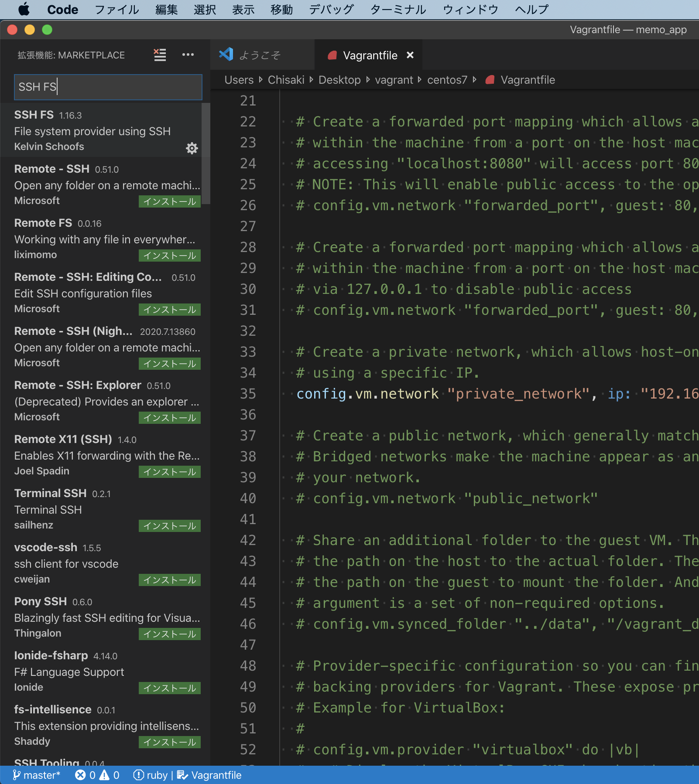The image size is (699, 784).
Task: Switch to the ようこそ welcome tab
Action: tap(259, 55)
